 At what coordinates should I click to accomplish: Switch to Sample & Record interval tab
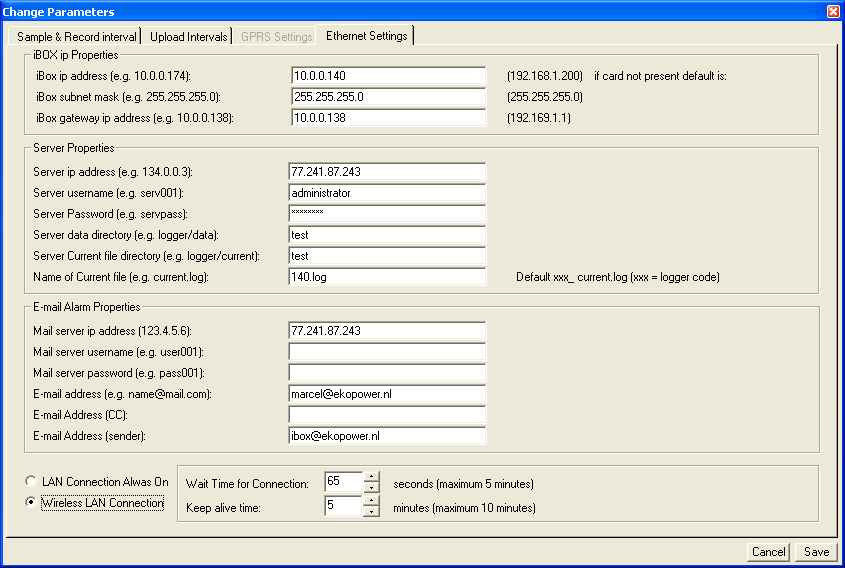point(77,36)
